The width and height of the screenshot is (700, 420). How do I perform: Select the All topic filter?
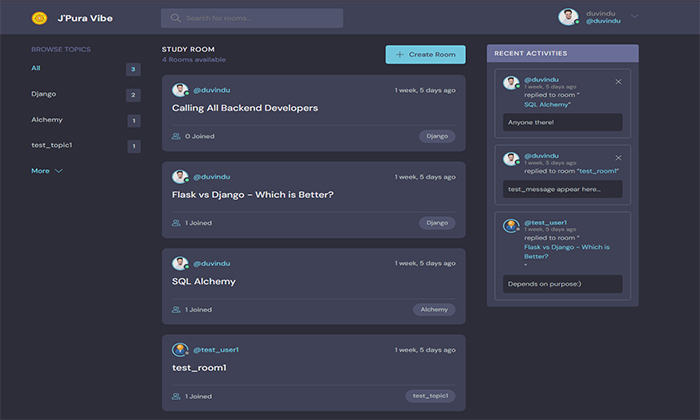coord(36,68)
